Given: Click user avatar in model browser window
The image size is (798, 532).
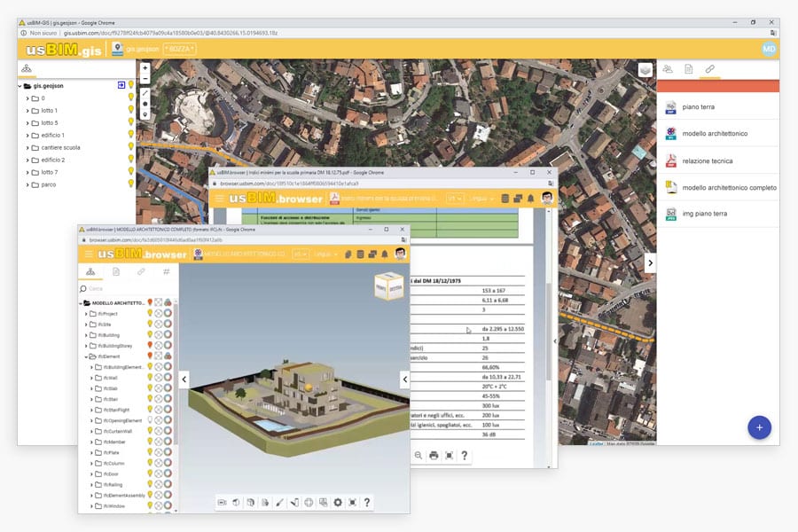Looking at the screenshot, I should click(401, 254).
